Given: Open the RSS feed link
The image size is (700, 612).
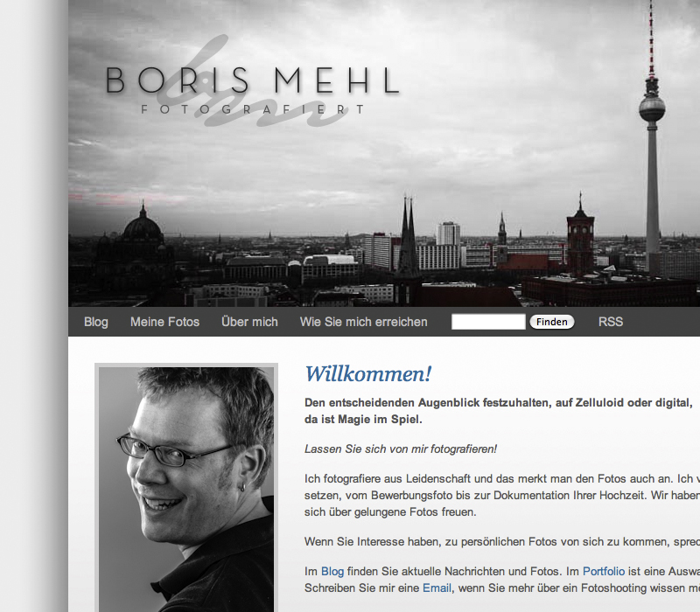Looking at the screenshot, I should (610, 322).
